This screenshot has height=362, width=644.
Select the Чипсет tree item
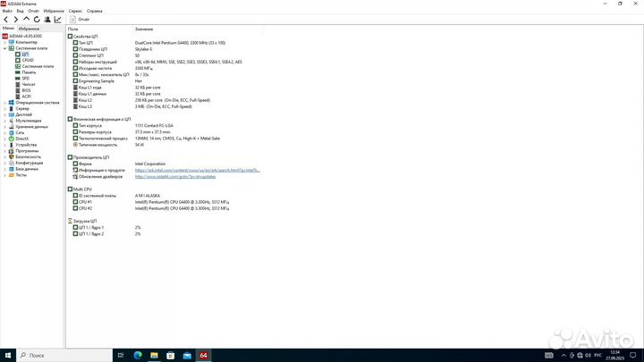25,84
